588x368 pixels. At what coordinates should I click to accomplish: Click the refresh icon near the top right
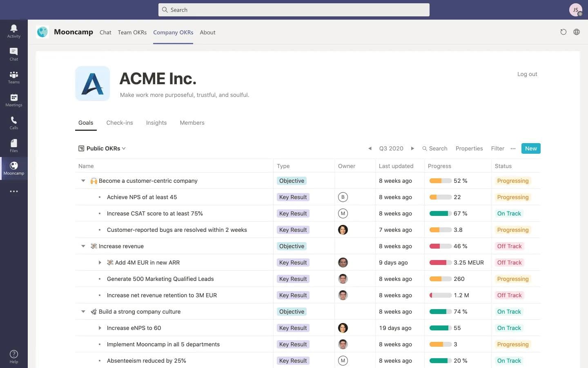tap(563, 32)
